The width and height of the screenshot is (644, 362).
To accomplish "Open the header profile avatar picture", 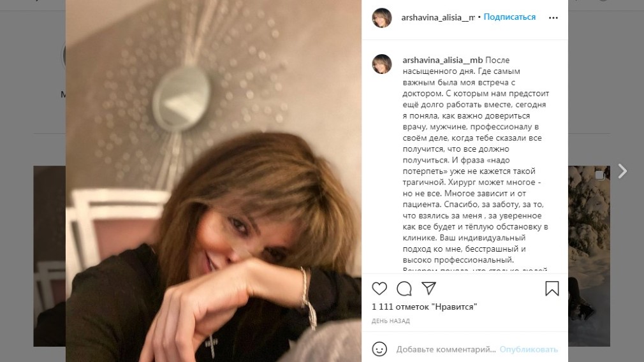I will pyautogui.click(x=382, y=18).
